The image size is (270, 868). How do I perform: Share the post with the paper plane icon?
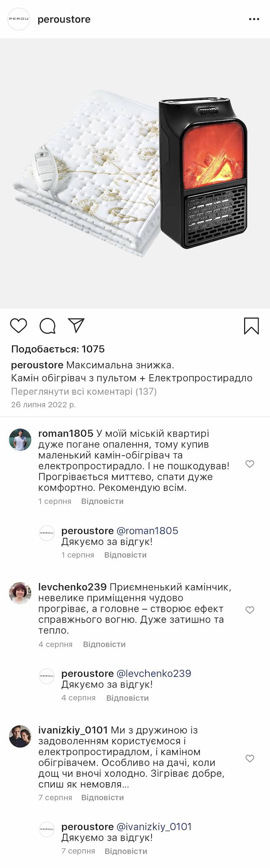(76, 325)
